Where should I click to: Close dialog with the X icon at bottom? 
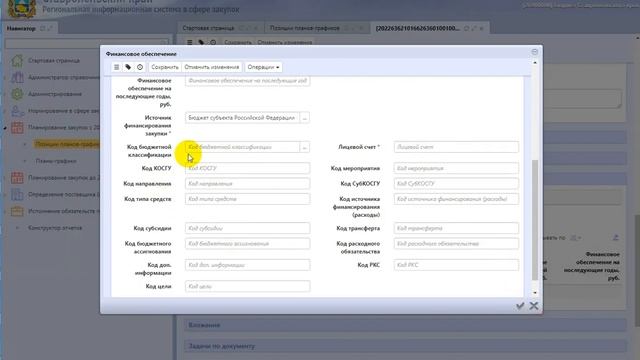pyautogui.click(x=533, y=306)
